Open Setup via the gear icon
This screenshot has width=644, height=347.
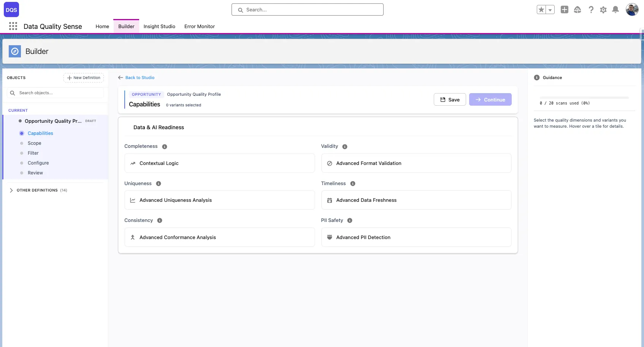tap(603, 10)
